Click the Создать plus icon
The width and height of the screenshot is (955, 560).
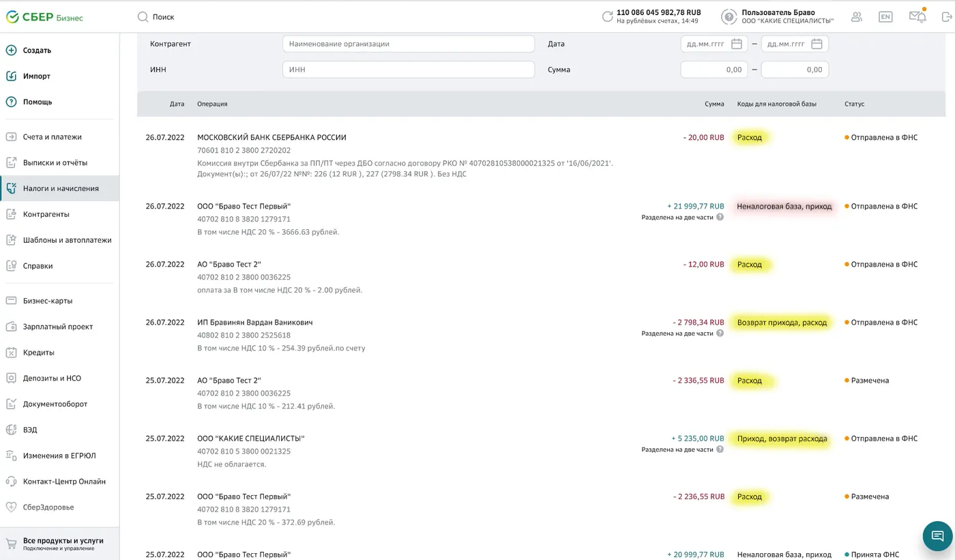pyautogui.click(x=11, y=50)
